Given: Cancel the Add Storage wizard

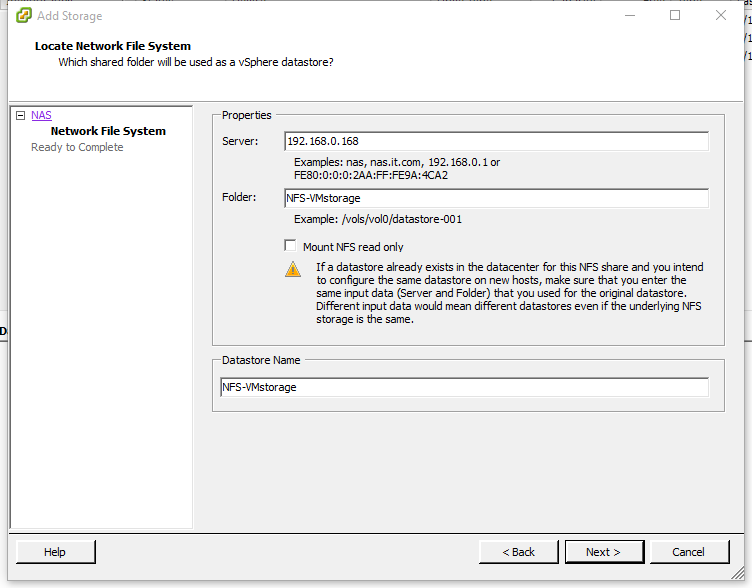Looking at the screenshot, I should point(688,552).
